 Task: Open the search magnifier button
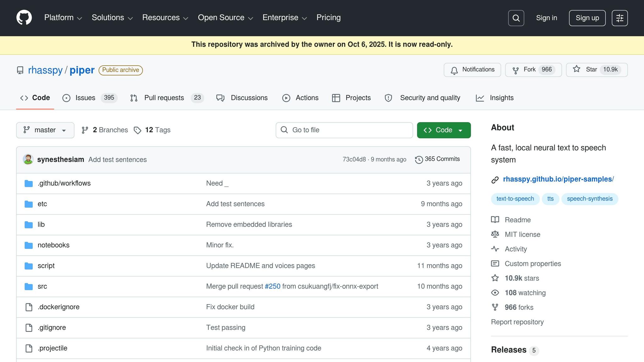click(x=516, y=18)
